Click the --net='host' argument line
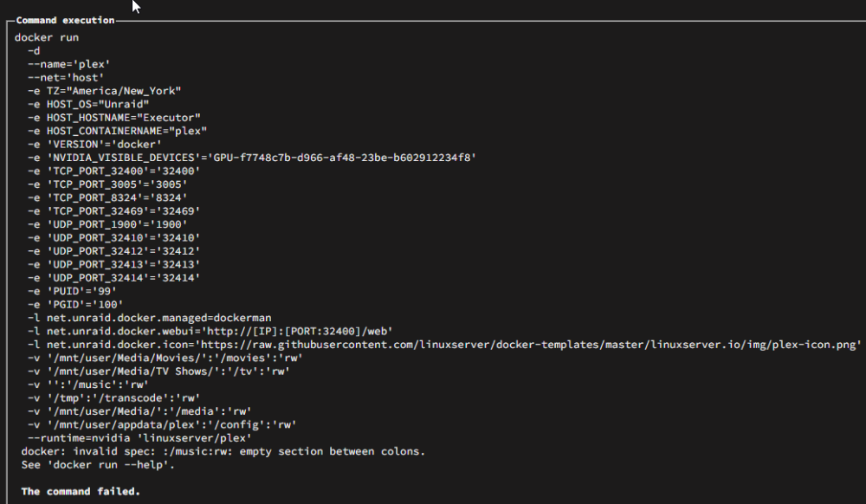 66,78
